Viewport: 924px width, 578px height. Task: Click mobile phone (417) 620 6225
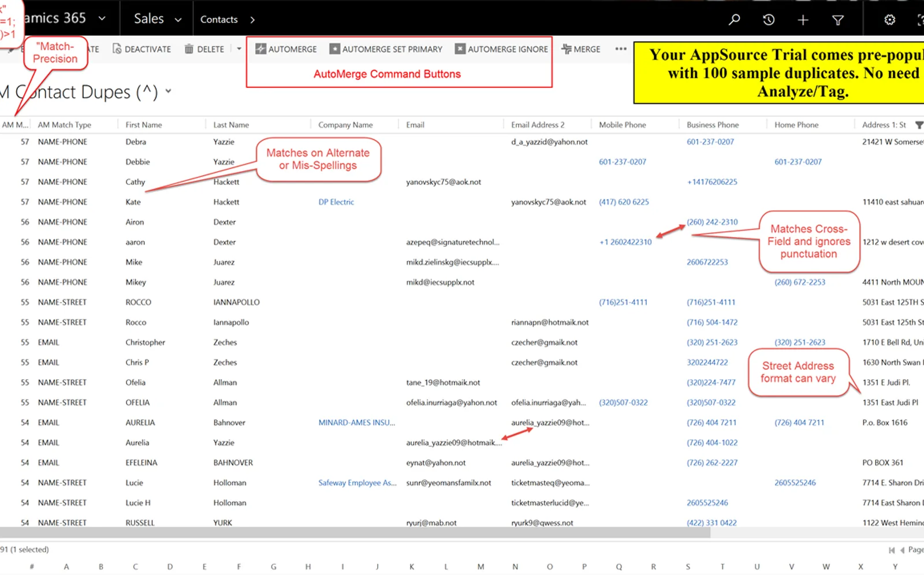pos(624,202)
